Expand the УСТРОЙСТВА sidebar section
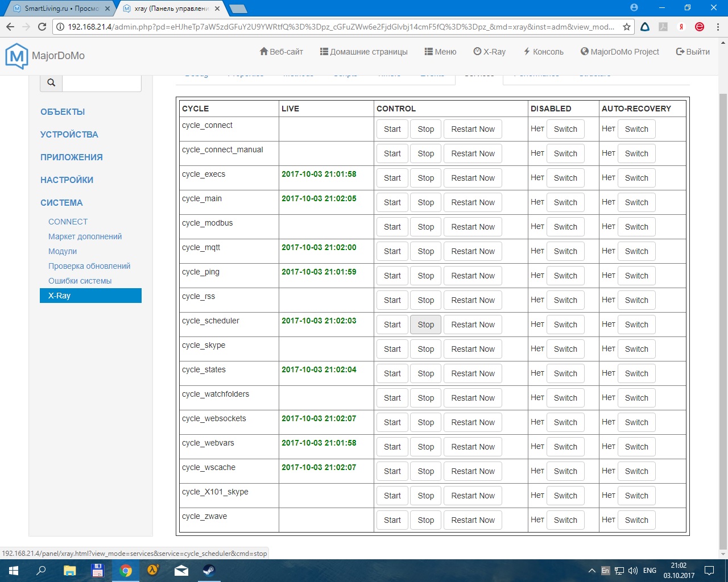This screenshot has width=728, height=582. coord(69,135)
